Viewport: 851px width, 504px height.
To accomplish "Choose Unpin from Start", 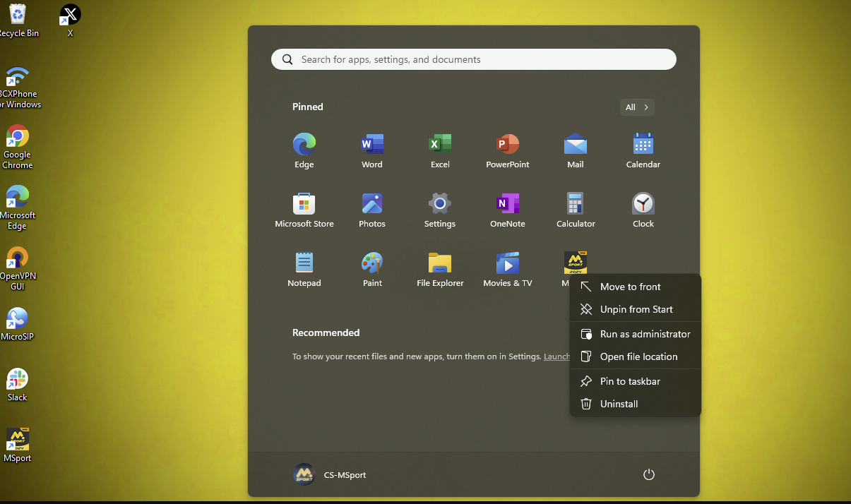I will [x=636, y=309].
